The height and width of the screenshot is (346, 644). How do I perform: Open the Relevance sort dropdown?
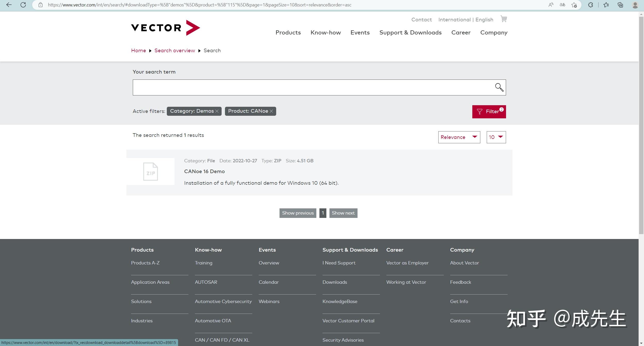[x=459, y=137]
